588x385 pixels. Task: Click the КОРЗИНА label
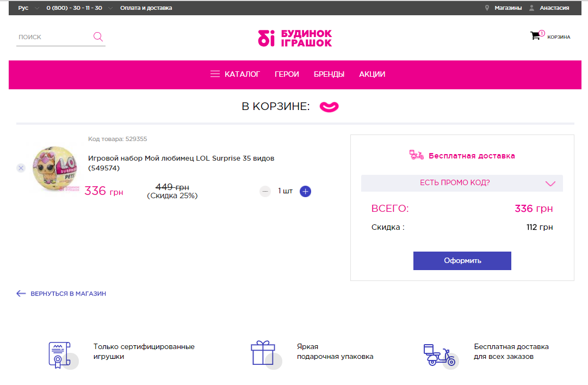(x=559, y=37)
